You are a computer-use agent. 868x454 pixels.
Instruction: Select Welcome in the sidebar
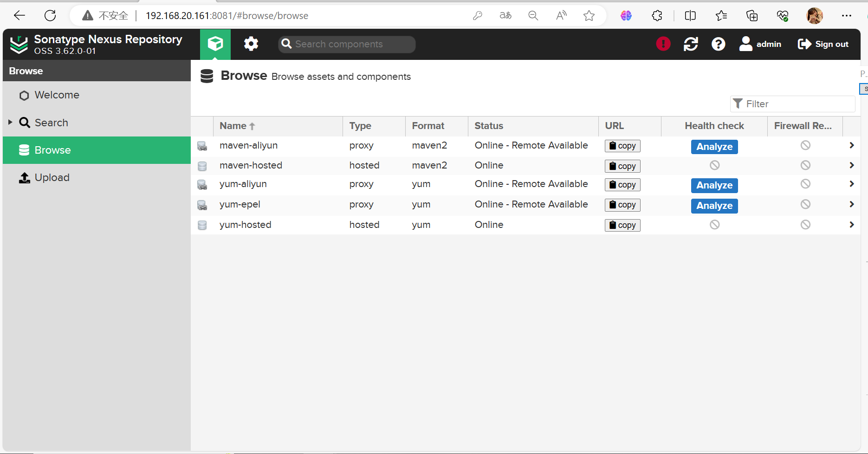97,95
